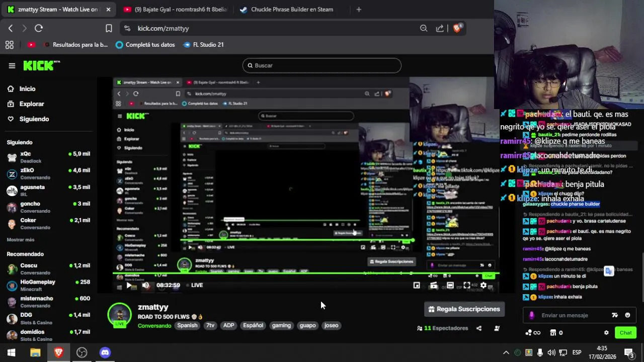Click the clip creation icon on player
The width and height of the screenshot is (644, 362).
[434, 285]
